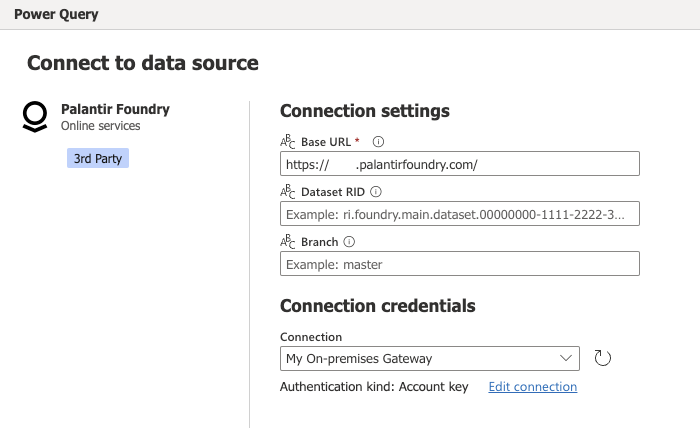Click the info icon beside Branch
This screenshot has width=700, height=428.
[350, 241]
